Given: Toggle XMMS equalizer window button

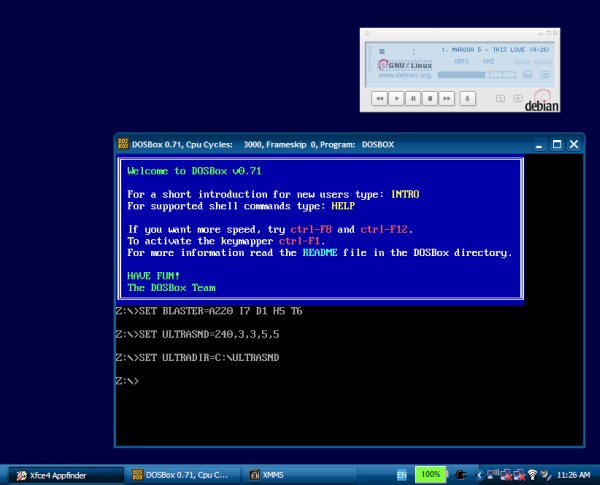Looking at the screenshot, I should tap(527, 75).
